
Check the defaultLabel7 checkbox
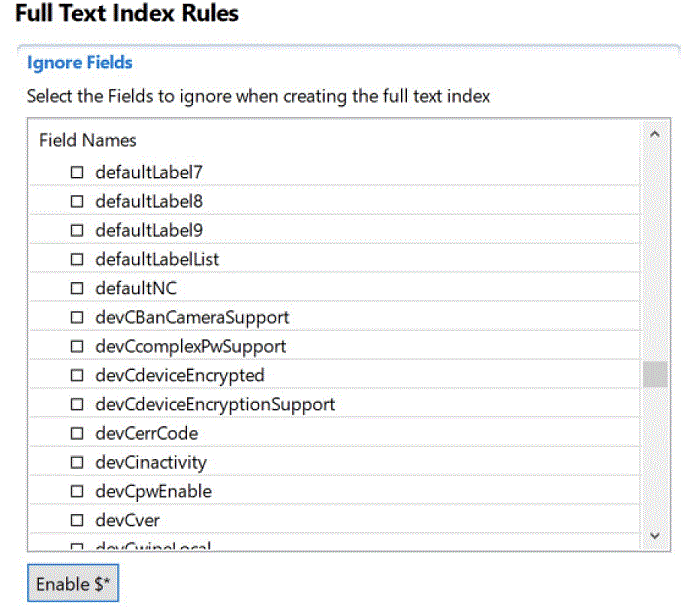pyautogui.click(x=77, y=172)
